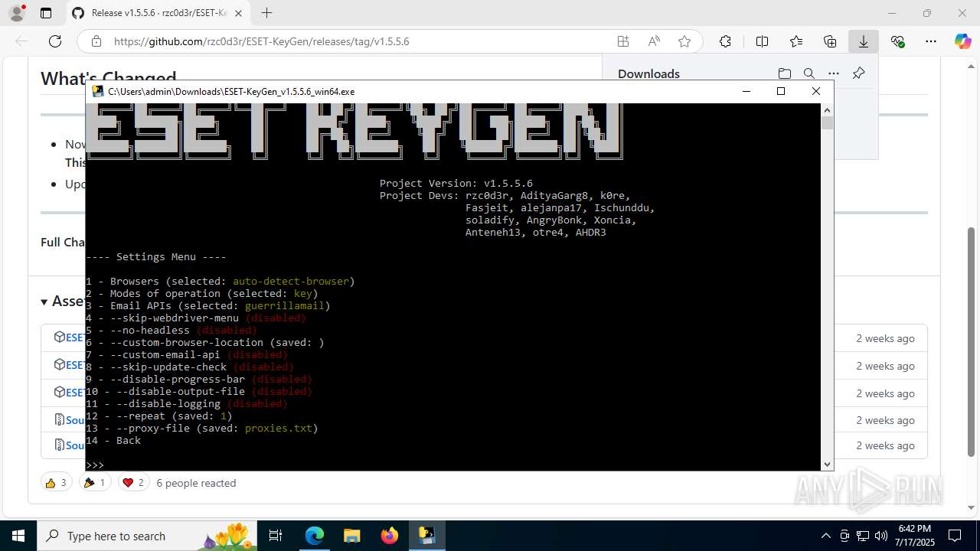Open downloads folder in Downloads panel

coord(784,73)
